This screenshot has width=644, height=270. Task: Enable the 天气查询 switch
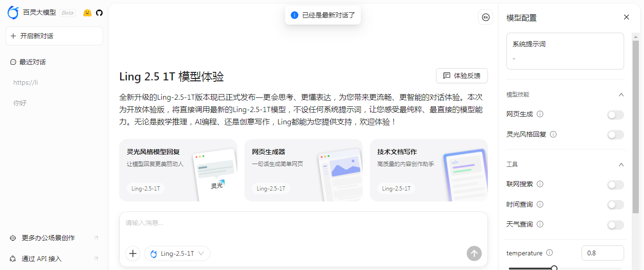tap(616, 225)
